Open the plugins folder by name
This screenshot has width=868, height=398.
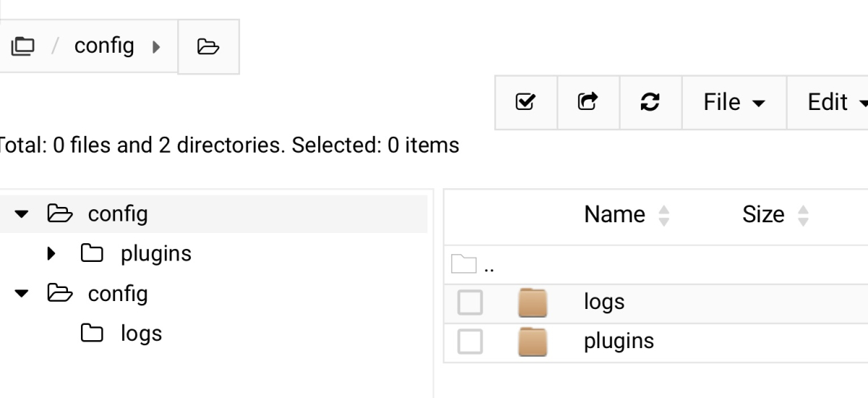(618, 341)
